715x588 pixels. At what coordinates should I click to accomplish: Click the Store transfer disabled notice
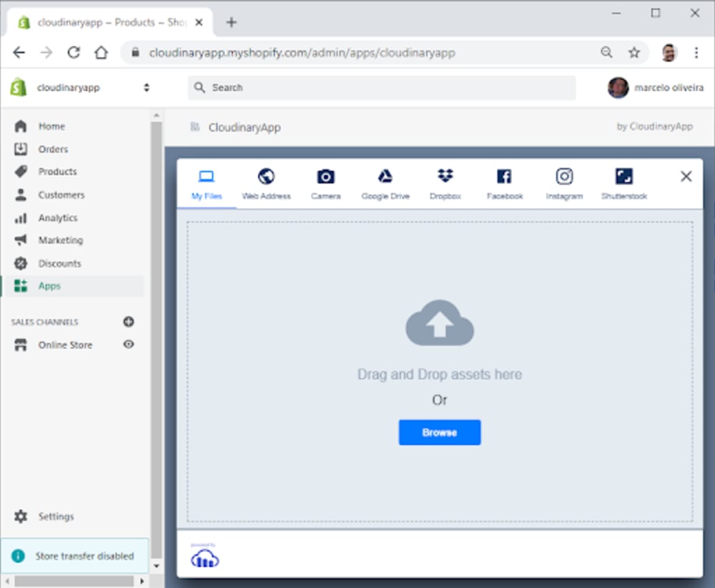pyautogui.click(x=75, y=556)
